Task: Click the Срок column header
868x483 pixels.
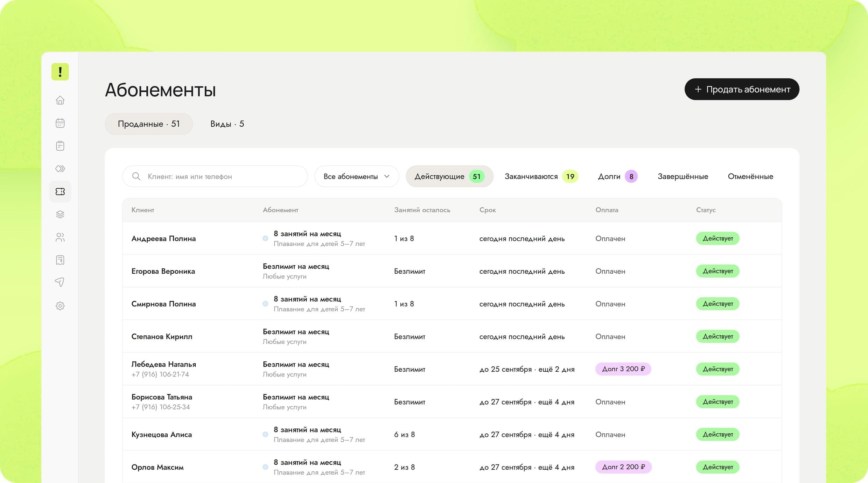Action: coord(488,210)
